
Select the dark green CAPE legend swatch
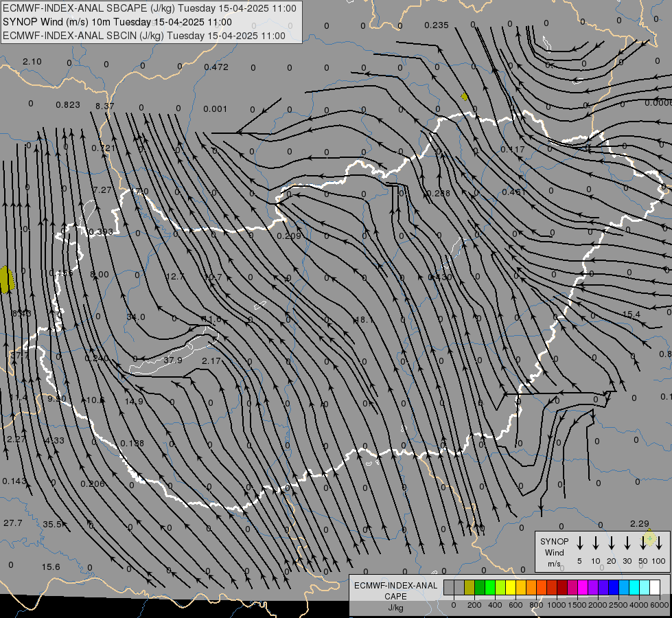pyautogui.click(x=480, y=588)
